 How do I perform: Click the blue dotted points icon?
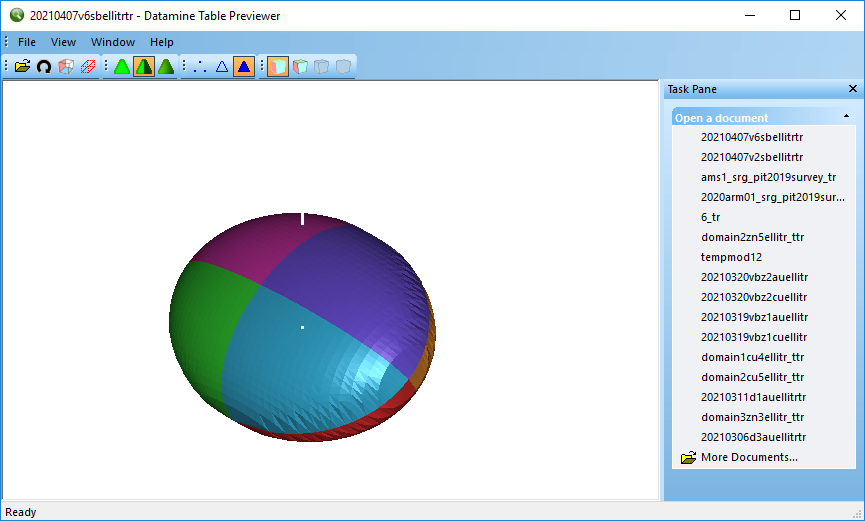point(199,67)
